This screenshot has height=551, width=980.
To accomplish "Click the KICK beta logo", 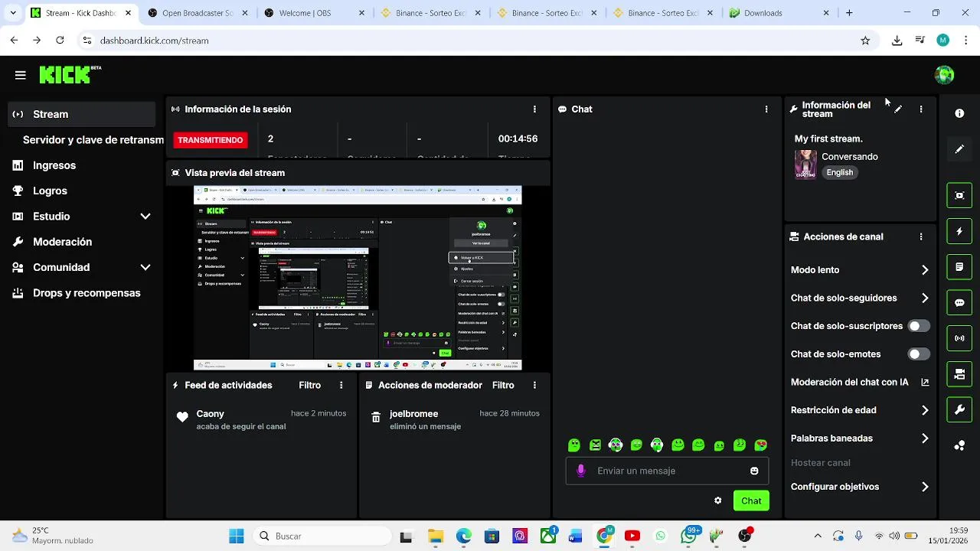I will (x=70, y=74).
